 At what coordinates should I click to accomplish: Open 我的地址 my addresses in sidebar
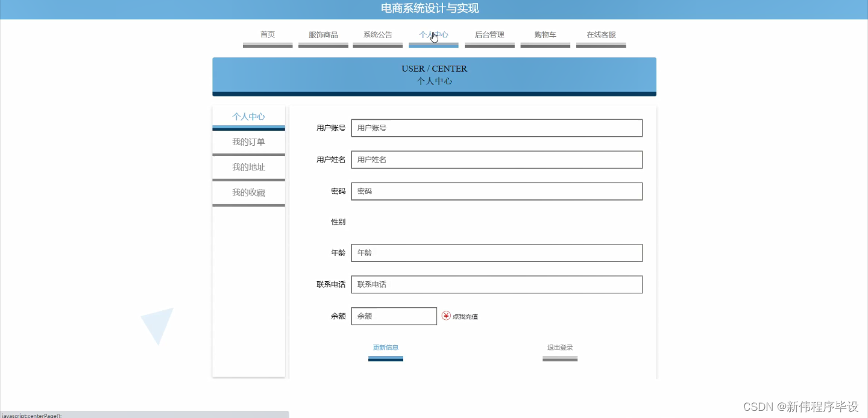pos(248,167)
